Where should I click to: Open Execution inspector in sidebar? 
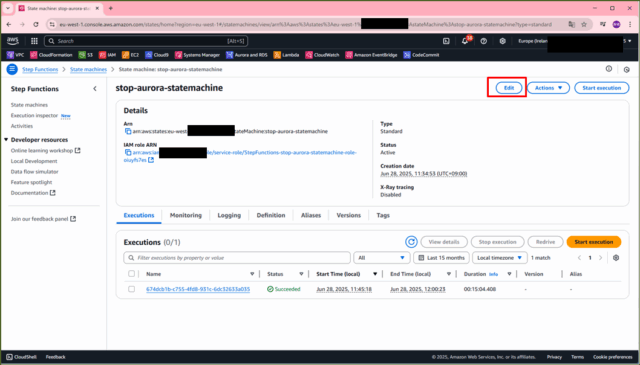click(34, 116)
